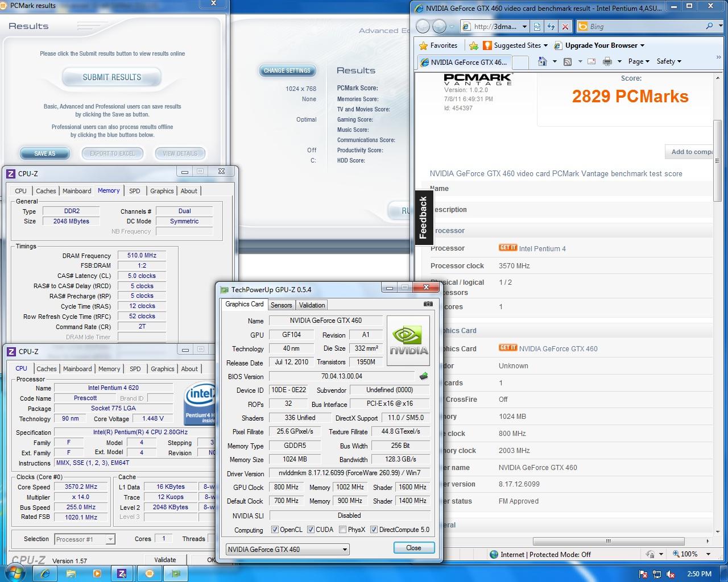Click the compatibility view icon in IE address bar
This screenshot has height=582, width=728.
pyautogui.click(x=537, y=26)
